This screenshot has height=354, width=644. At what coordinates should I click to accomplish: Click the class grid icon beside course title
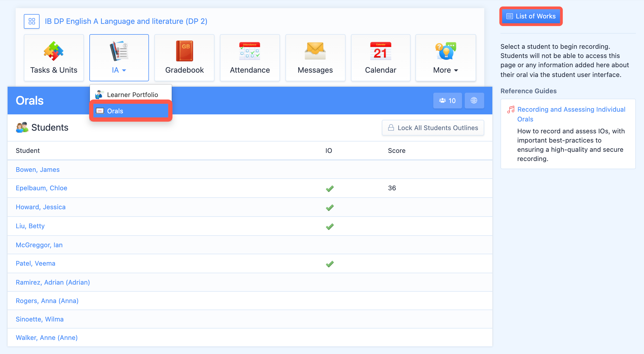click(32, 21)
